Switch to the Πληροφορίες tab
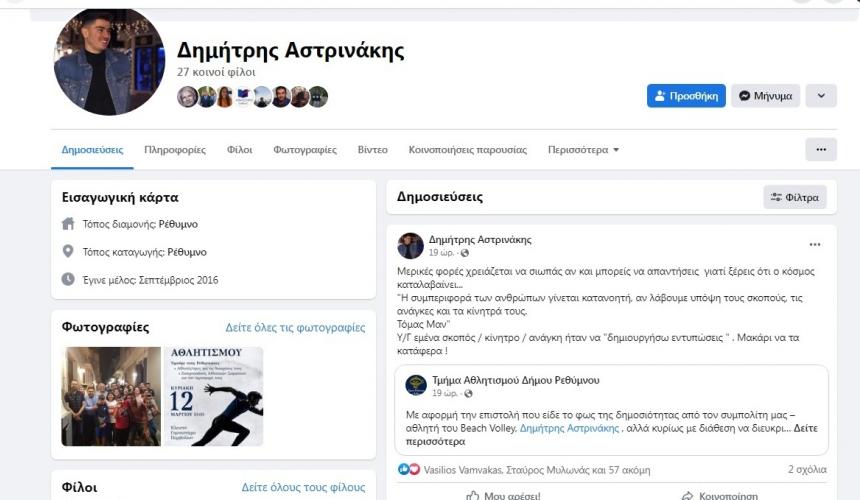 175,150
